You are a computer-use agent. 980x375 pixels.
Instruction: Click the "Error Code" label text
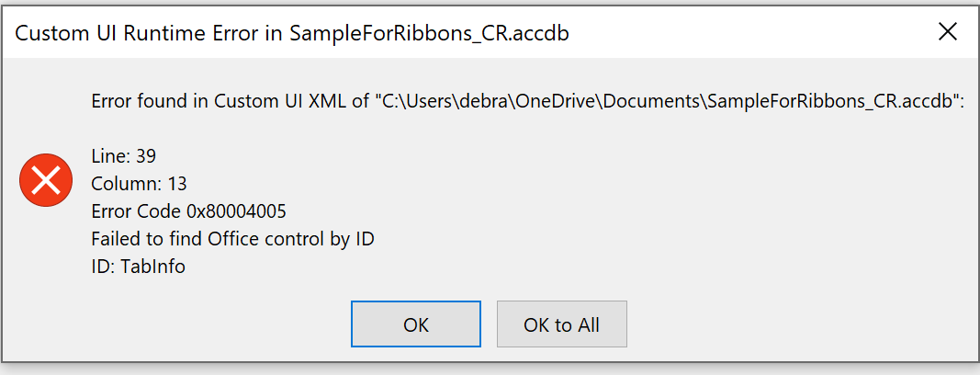point(136,211)
